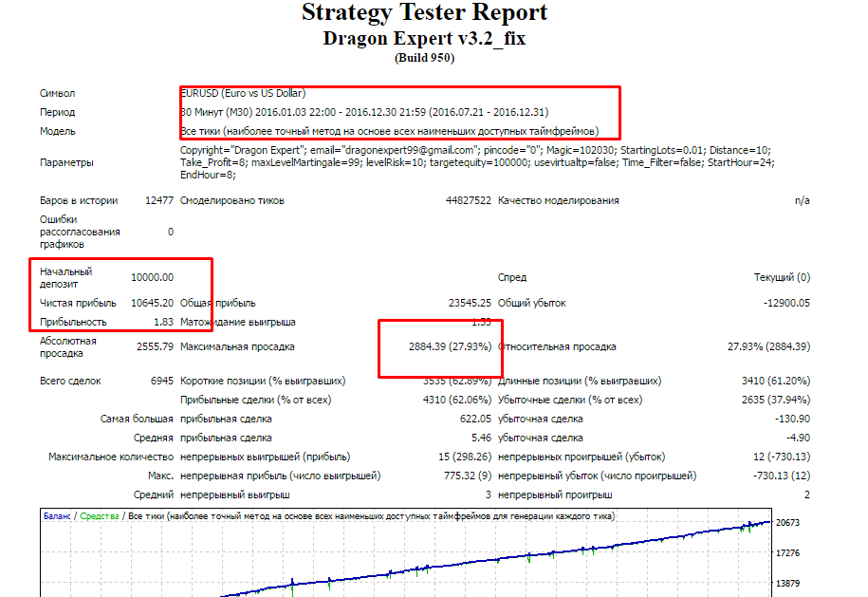Screen dimensions: 868x597
Task: Click the 17276 chart axis value
Action: pyautogui.click(x=787, y=553)
